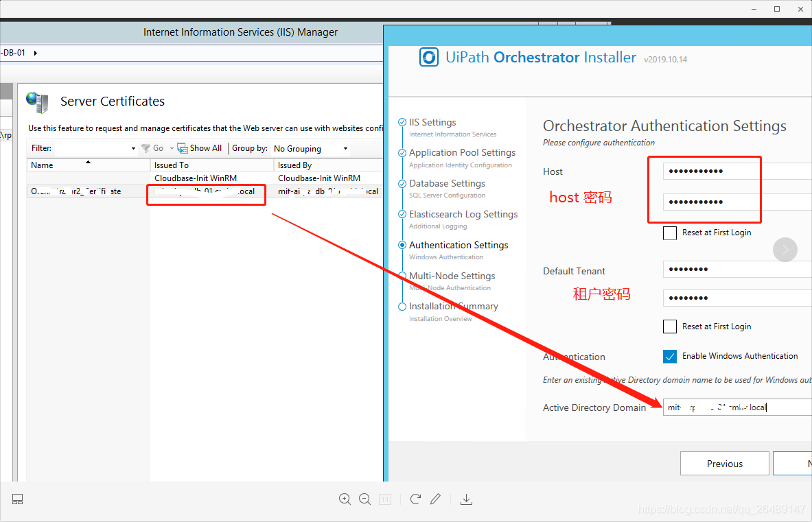Select the Database Settings step
Screen dimensions: 812x522
[447, 184]
